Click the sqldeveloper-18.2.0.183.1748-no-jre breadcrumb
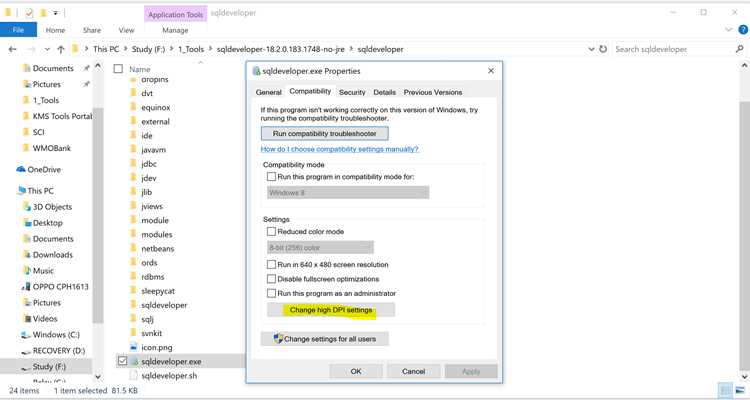Screen dimensions: 750x400 (282, 49)
